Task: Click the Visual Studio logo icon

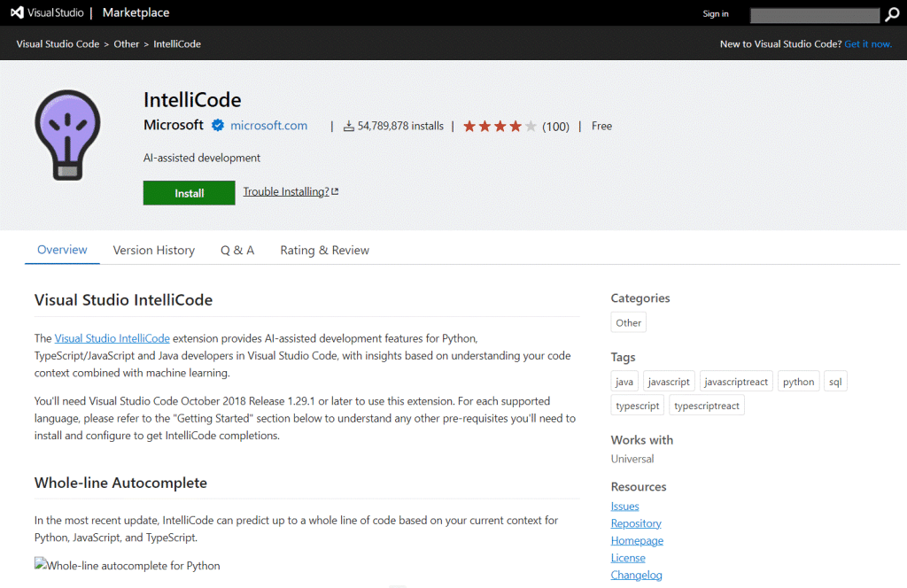Action: [18, 12]
